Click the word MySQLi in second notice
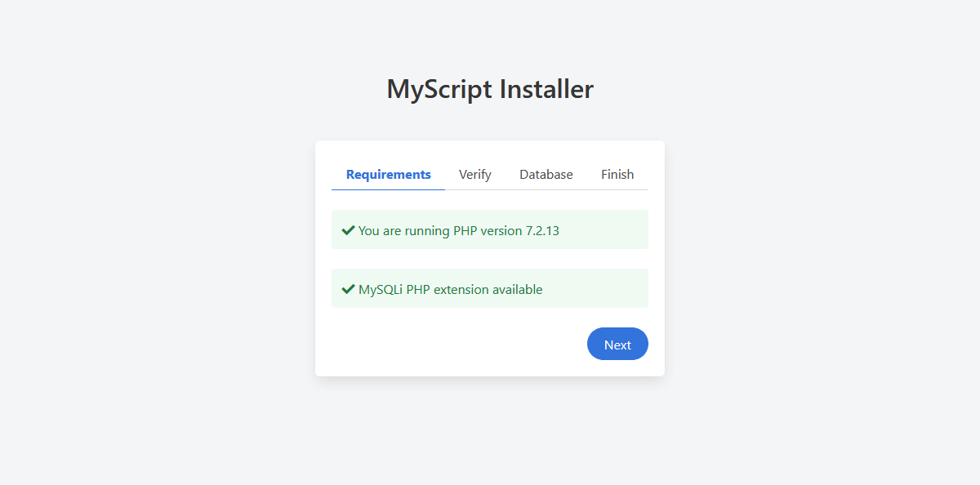The width and height of the screenshot is (980, 485). click(x=381, y=289)
